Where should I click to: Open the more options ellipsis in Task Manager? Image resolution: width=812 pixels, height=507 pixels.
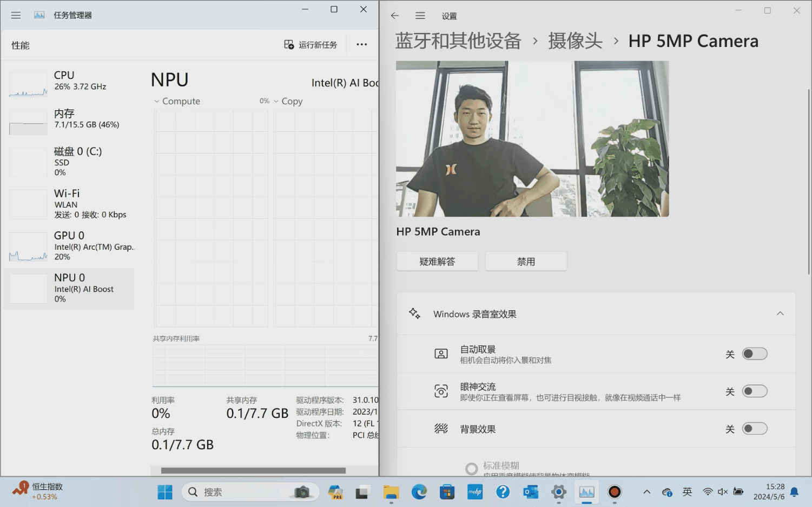click(362, 45)
